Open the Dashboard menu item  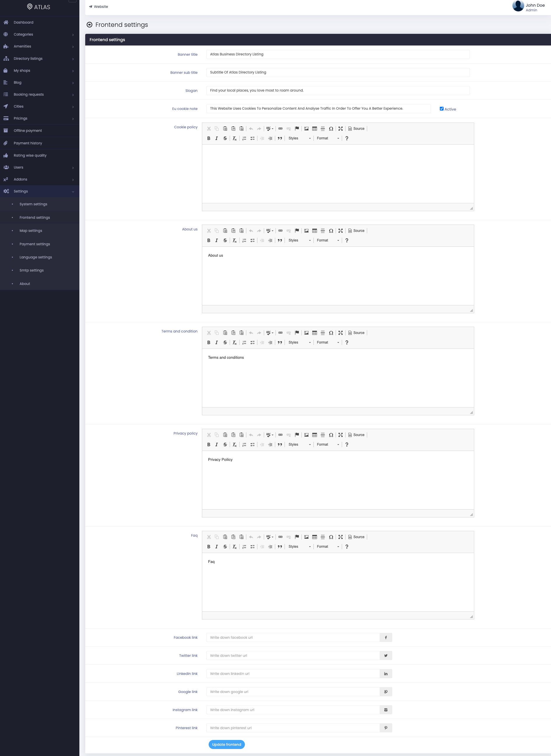pyautogui.click(x=40, y=22)
